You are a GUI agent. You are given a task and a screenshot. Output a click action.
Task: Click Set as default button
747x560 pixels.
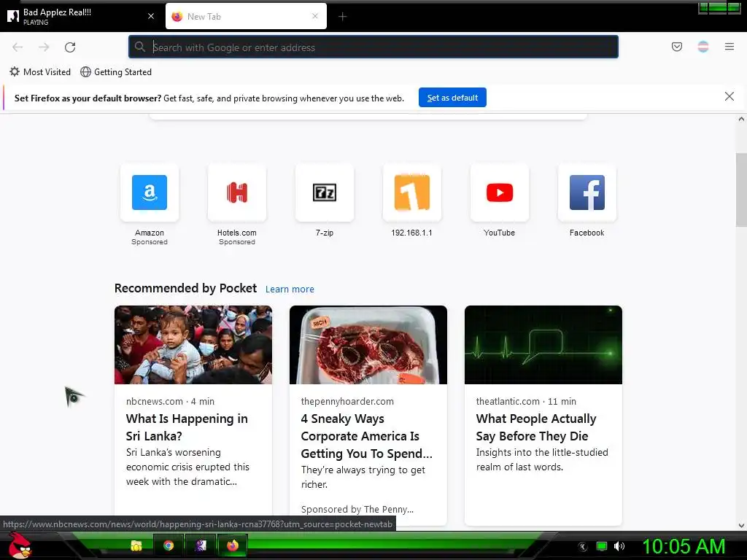coord(452,98)
